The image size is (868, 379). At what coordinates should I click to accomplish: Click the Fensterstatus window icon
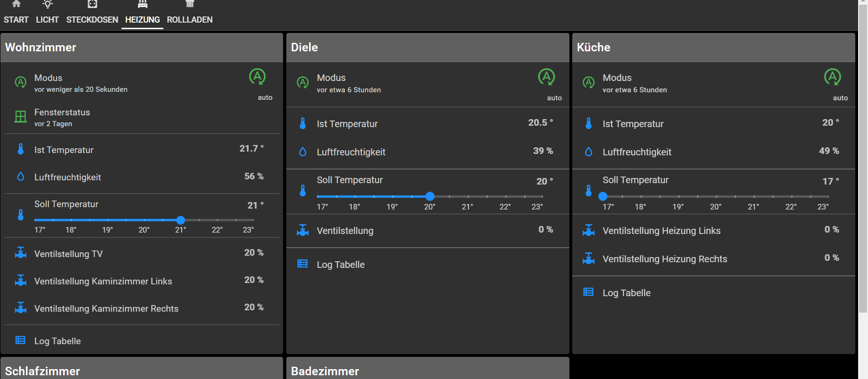21,117
